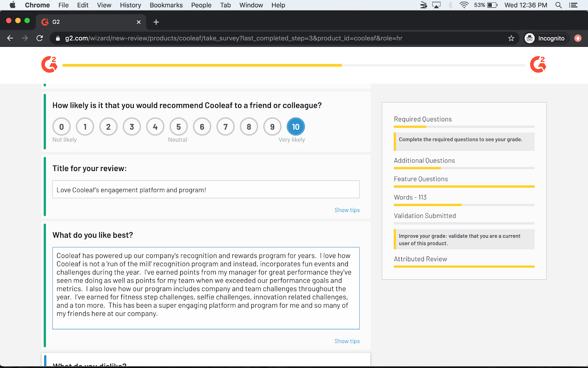Open the Window menu

pos(251,5)
